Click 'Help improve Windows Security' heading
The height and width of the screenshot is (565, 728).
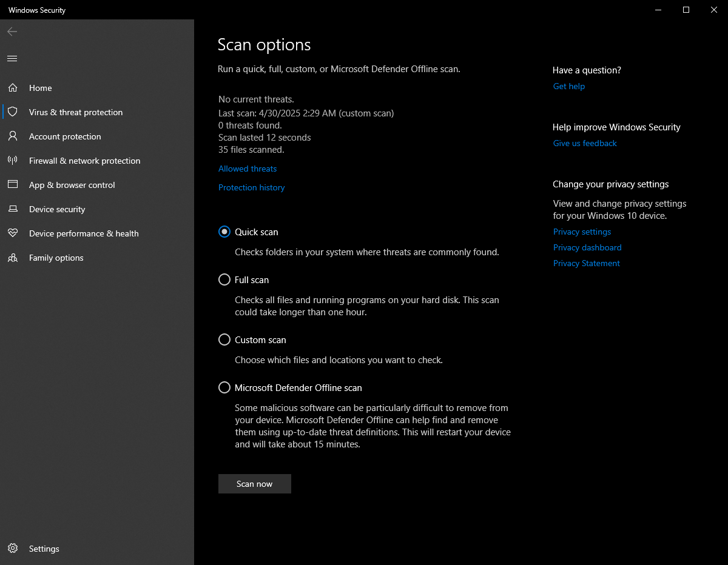pos(616,127)
